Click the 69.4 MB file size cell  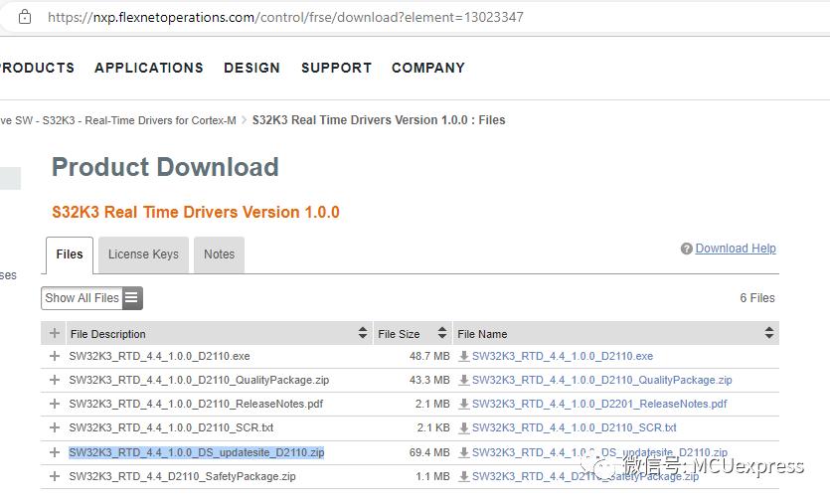[429, 452]
